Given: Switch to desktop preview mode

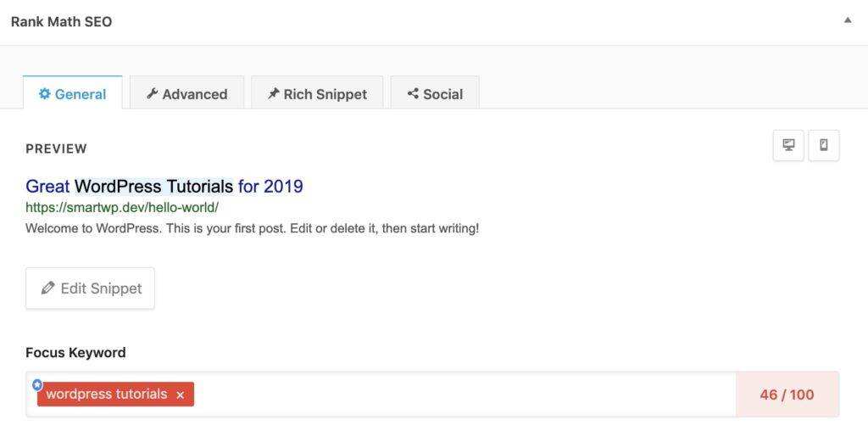Looking at the screenshot, I should (x=788, y=145).
